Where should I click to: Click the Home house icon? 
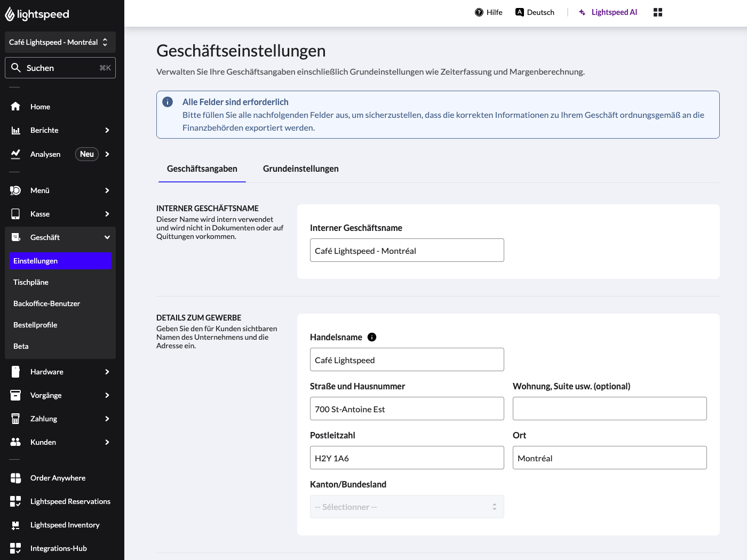pyautogui.click(x=15, y=107)
